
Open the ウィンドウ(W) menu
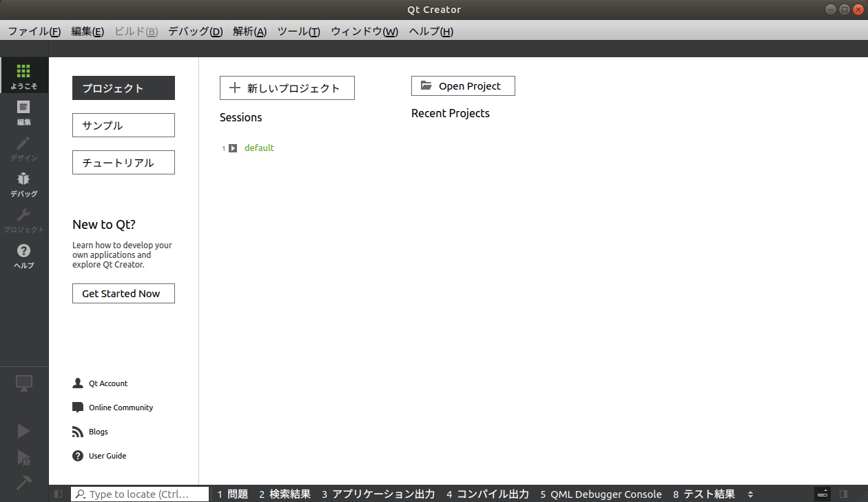364,32
